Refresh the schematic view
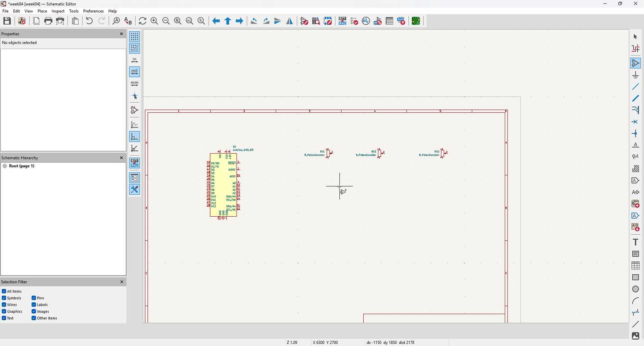 142,21
